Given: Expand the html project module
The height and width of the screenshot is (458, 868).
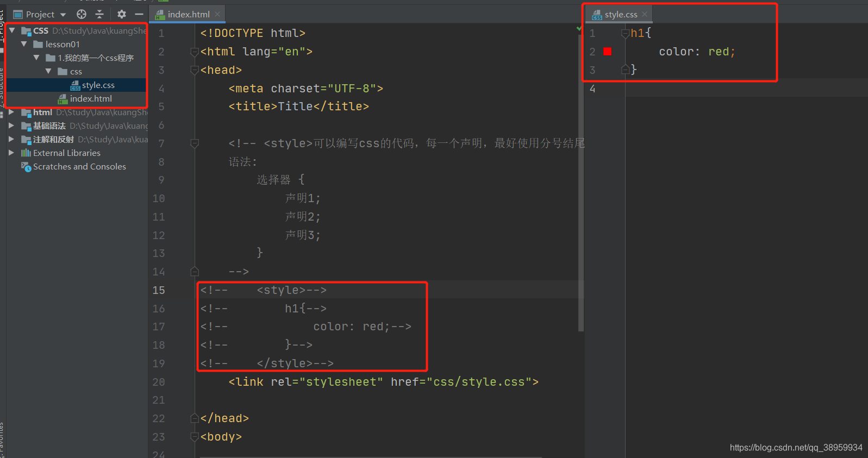Looking at the screenshot, I should coord(11,112).
